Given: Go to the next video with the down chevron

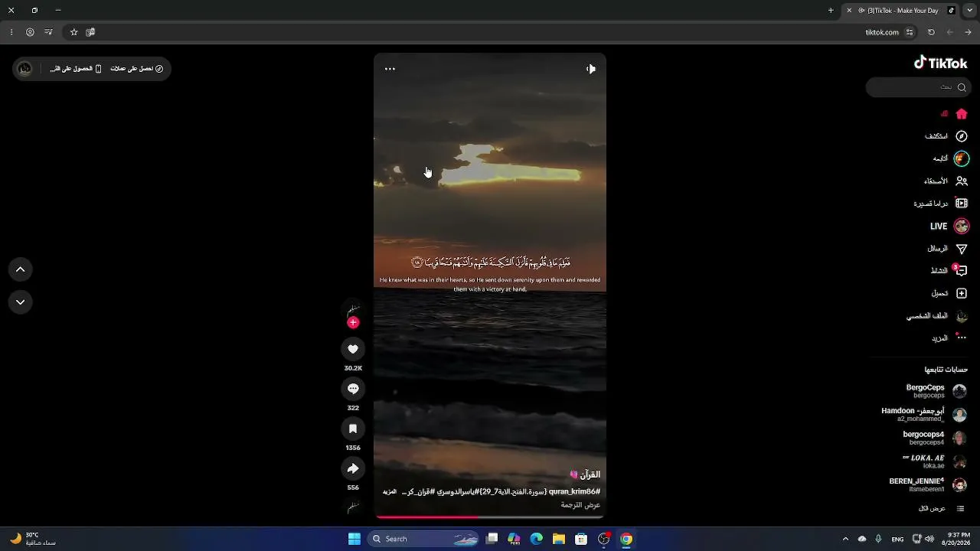Looking at the screenshot, I should 21,302.
